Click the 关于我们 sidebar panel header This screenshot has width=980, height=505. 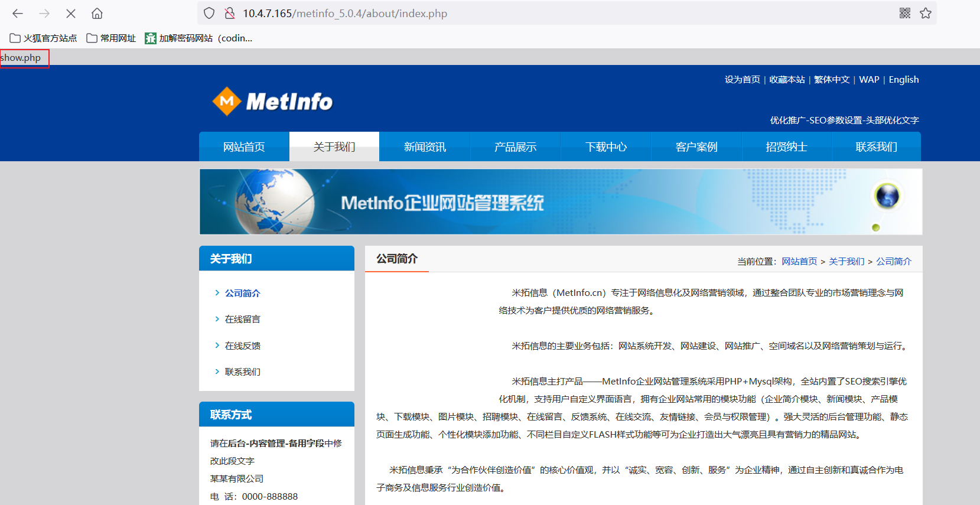[276, 258]
